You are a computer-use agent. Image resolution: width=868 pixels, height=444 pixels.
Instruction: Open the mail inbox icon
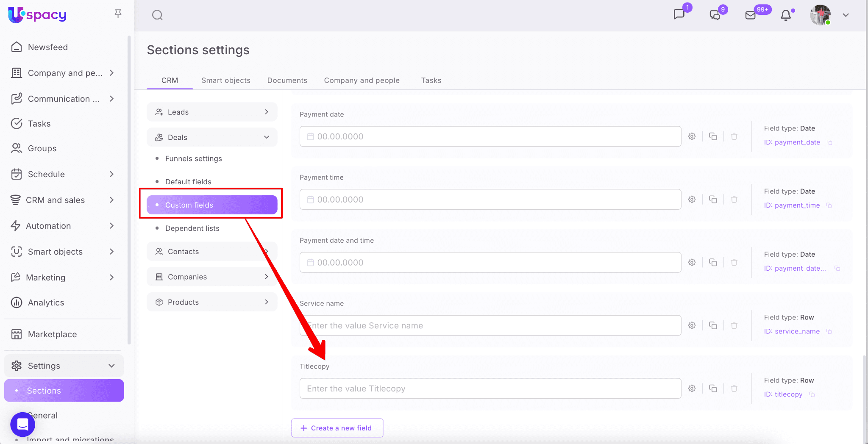point(750,15)
